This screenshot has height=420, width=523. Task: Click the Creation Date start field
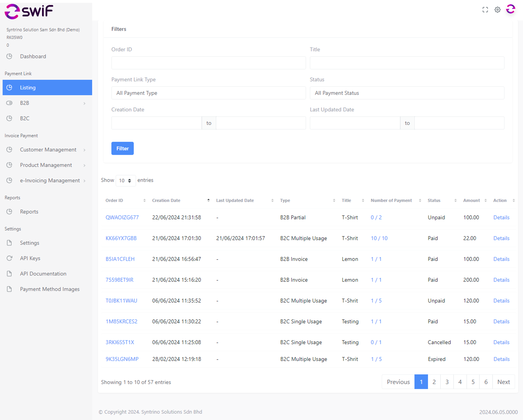pyautogui.click(x=156, y=123)
